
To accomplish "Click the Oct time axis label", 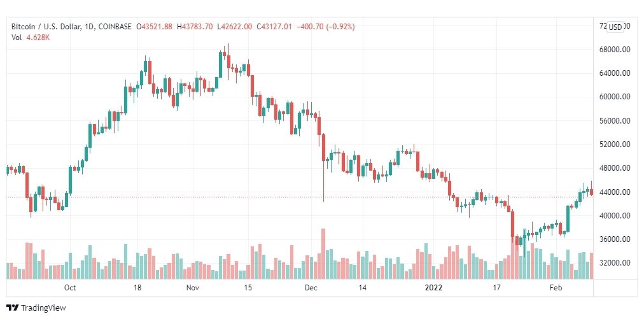I will (70, 288).
